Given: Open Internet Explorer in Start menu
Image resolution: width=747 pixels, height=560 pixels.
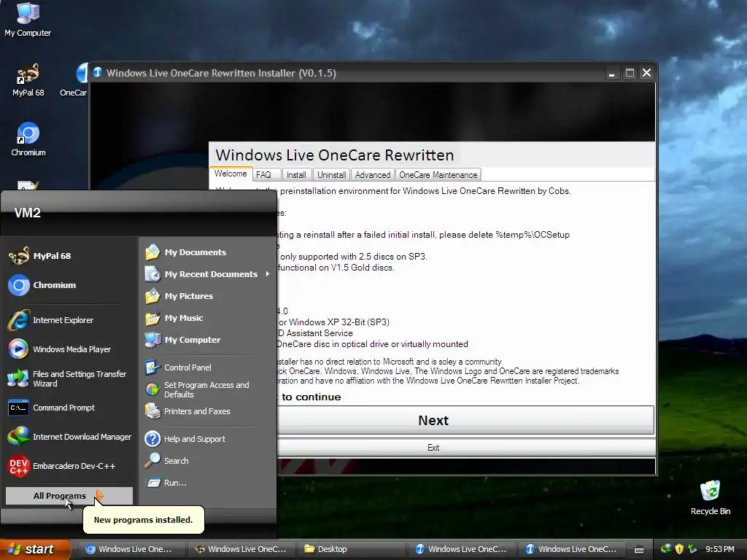Looking at the screenshot, I should click(x=69, y=320).
